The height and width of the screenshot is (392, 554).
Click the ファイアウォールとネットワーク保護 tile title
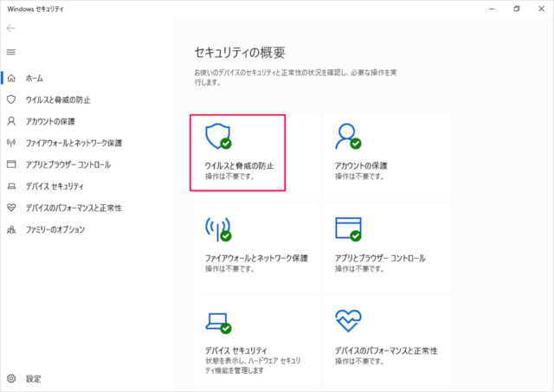256,258
